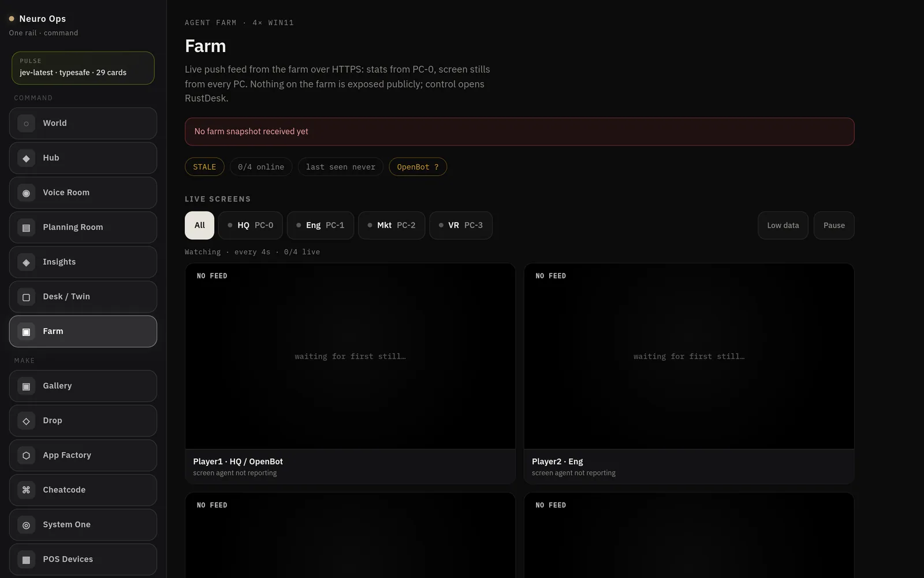
Task: Click the Gallery icon
Action: pos(26,386)
